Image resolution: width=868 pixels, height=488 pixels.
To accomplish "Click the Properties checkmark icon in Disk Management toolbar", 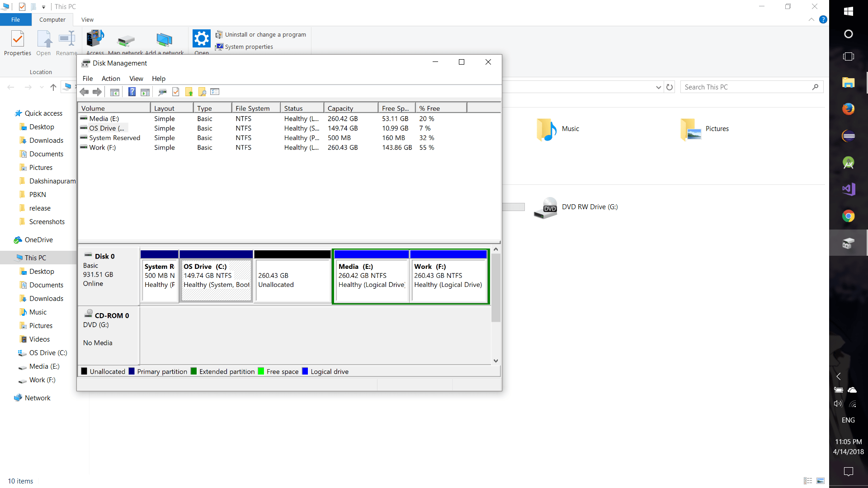I will coord(176,92).
